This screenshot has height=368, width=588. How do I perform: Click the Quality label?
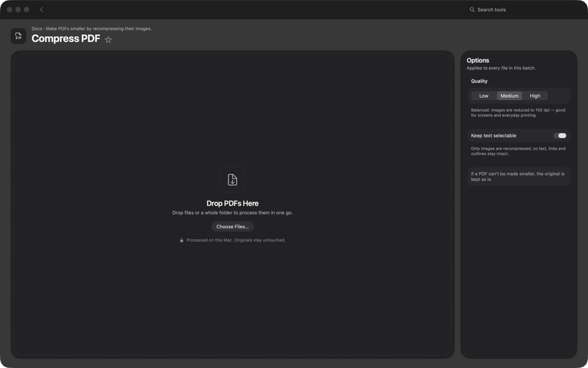point(479,81)
